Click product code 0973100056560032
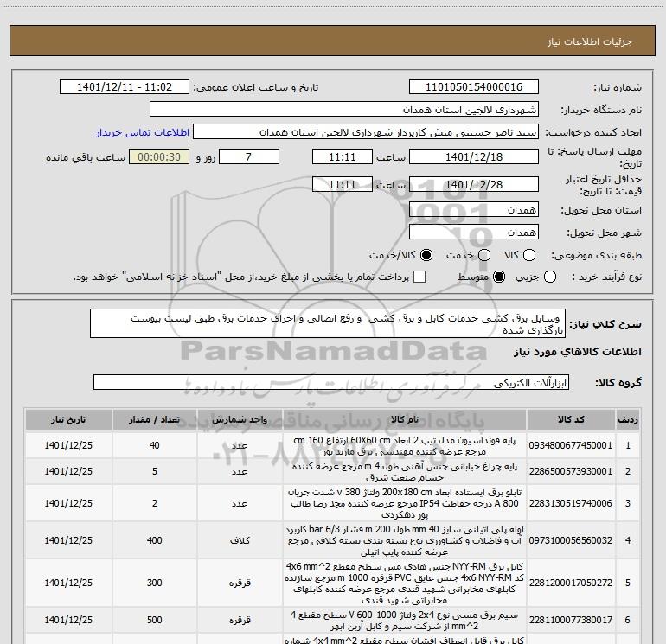666x644 pixels. point(571,540)
